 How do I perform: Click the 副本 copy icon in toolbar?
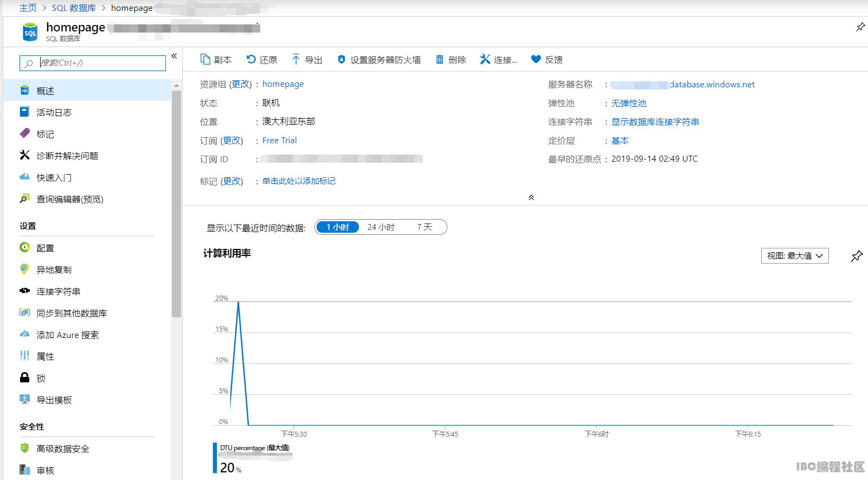point(205,59)
